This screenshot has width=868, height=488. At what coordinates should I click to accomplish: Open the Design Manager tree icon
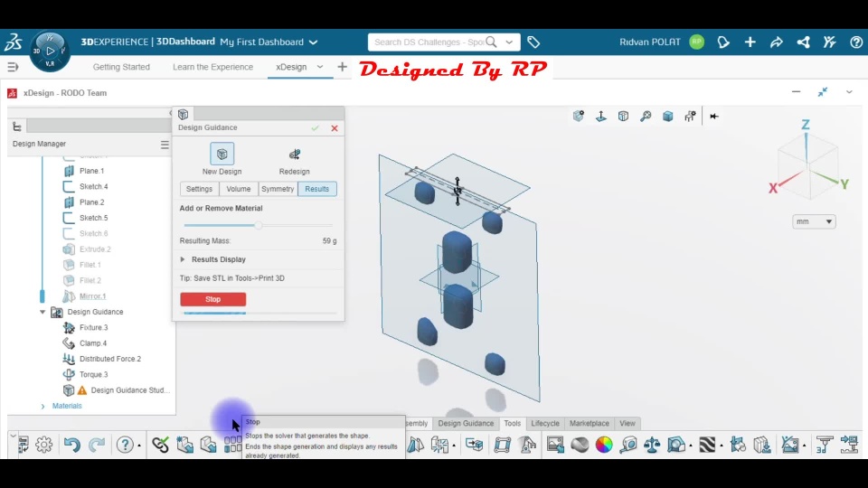(17, 127)
